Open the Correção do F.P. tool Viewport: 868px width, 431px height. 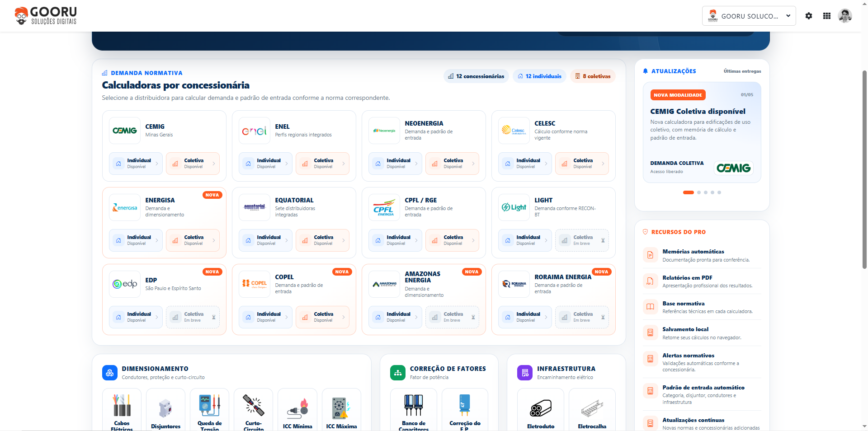pyautogui.click(x=465, y=410)
